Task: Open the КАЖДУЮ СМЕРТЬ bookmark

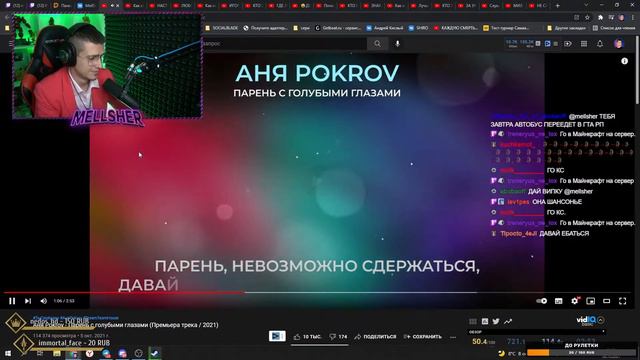Action: (456, 28)
